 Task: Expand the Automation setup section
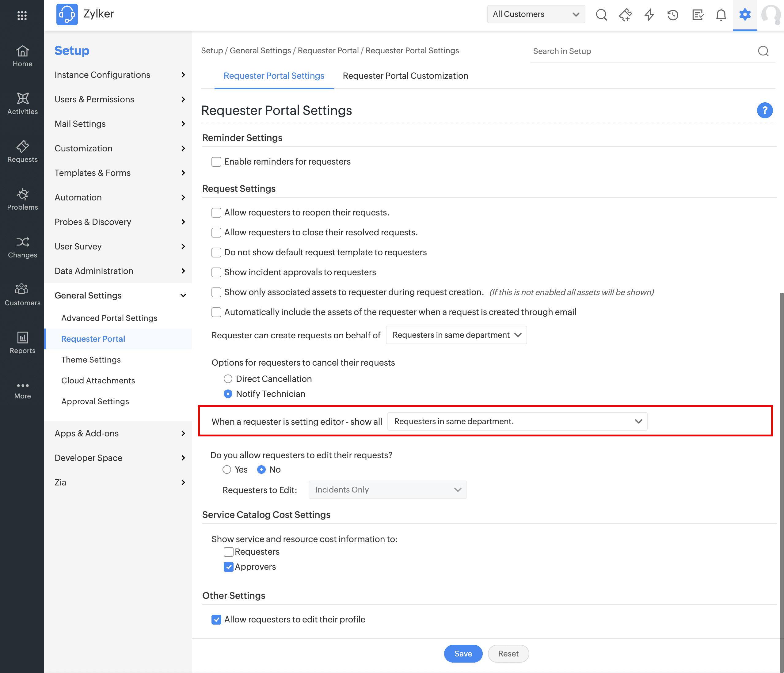[x=120, y=197]
